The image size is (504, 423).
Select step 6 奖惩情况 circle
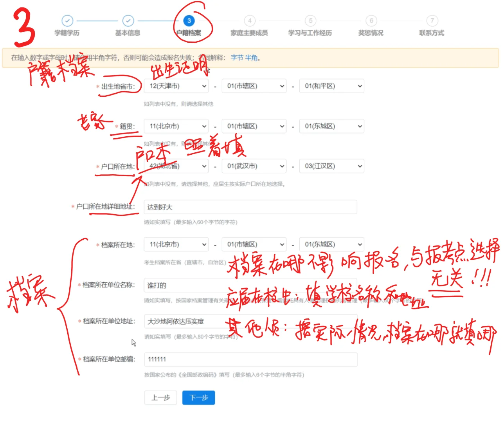371,21
